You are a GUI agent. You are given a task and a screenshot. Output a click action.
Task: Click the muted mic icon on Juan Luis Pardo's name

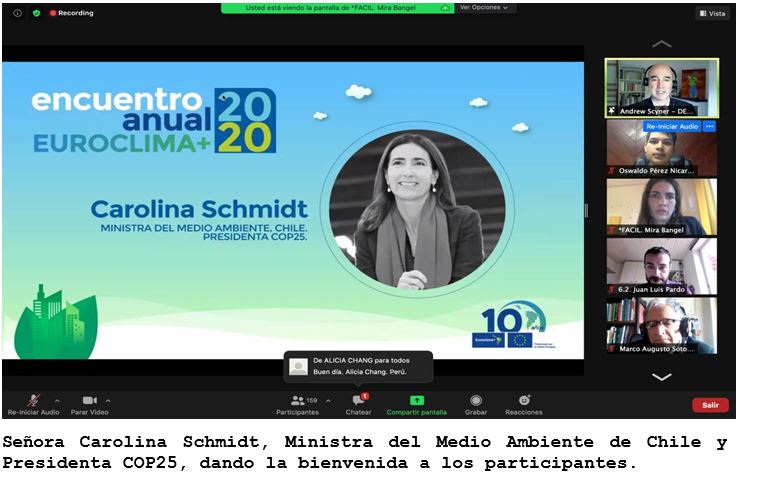tap(612, 290)
